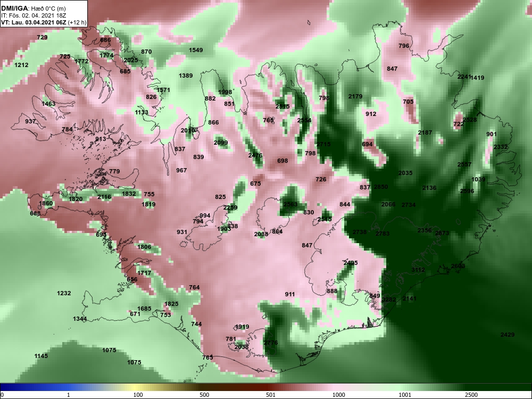The width and height of the screenshot is (532, 399).
Task: Click the 'VT: Lau. 03.04.2021 06Z' valid time text
Action: pyautogui.click(x=34, y=23)
